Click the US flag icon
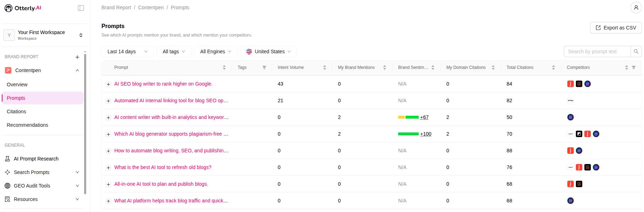 tap(249, 51)
